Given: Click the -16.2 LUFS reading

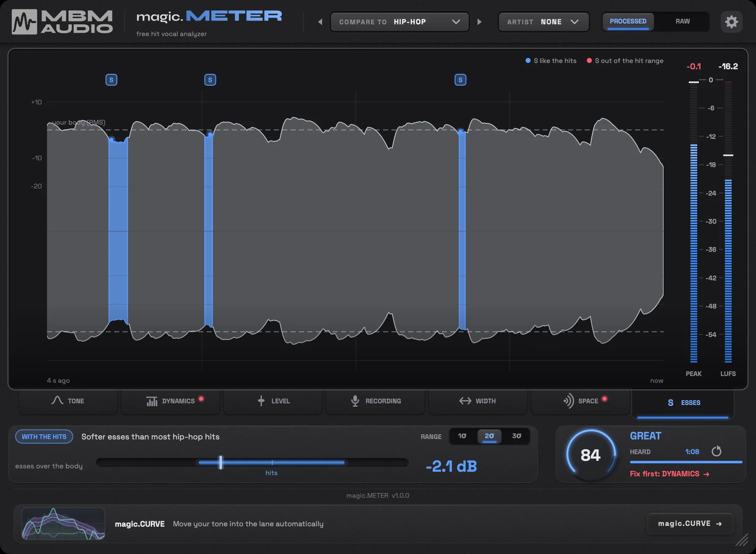Looking at the screenshot, I should click(x=728, y=66).
